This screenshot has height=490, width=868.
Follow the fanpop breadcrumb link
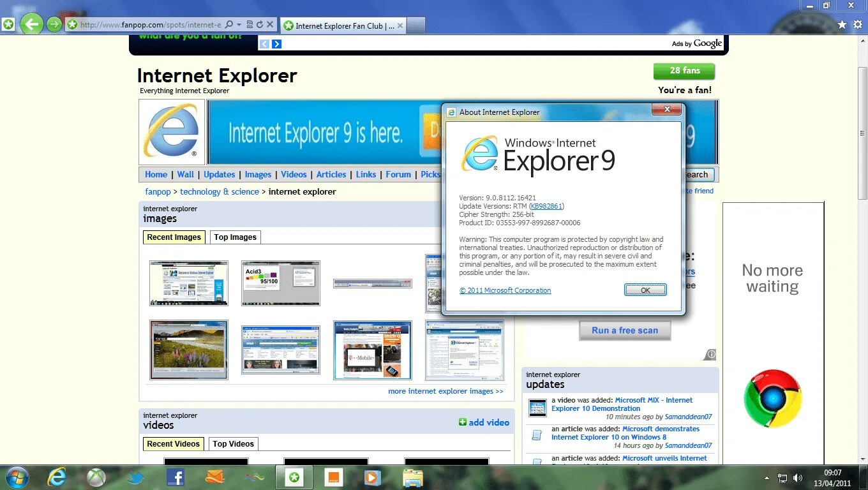click(x=158, y=191)
